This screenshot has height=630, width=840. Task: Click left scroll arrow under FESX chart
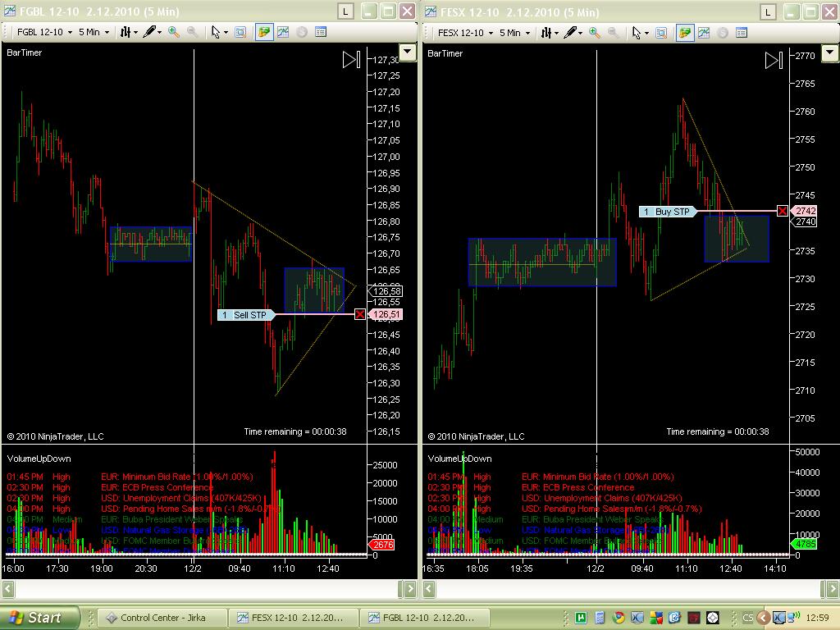click(x=428, y=589)
